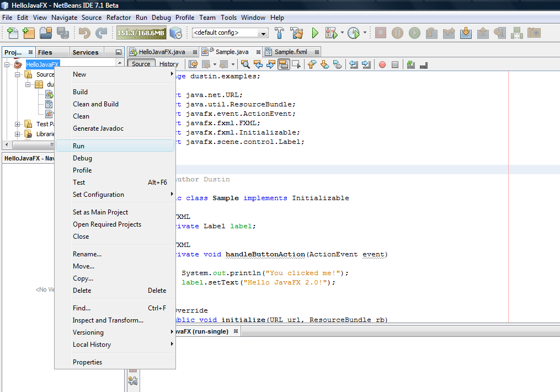Click the Clean and Build broom icon
This screenshot has height=392, width=560.
click(296, 33)
